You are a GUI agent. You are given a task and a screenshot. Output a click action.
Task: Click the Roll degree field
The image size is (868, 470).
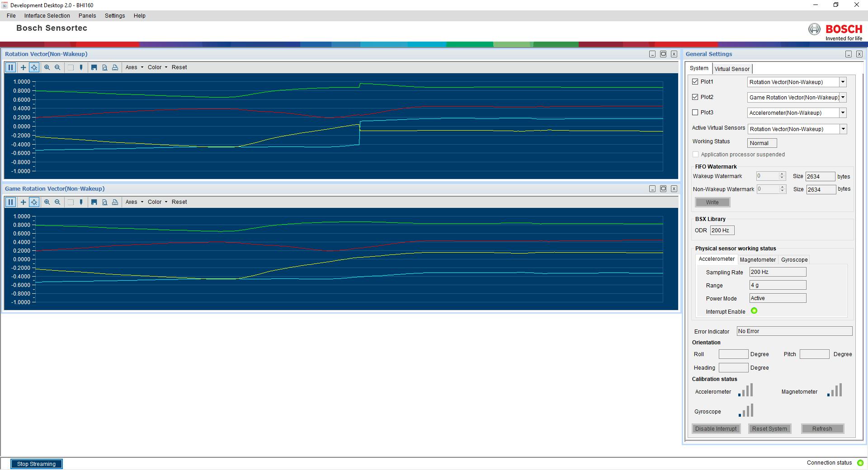pos(733,354)
